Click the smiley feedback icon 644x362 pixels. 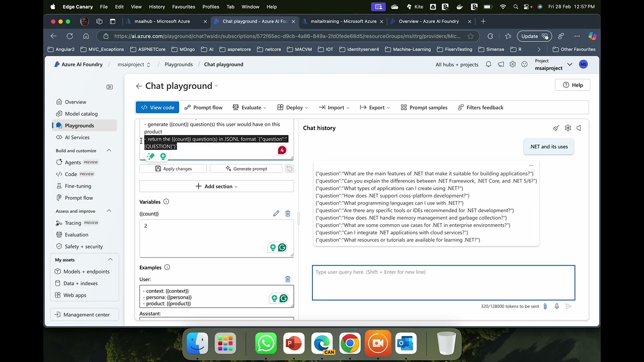coord(524,64)
